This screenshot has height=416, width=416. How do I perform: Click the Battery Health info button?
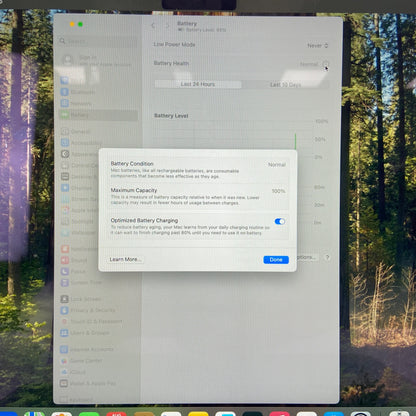point(325,64)
